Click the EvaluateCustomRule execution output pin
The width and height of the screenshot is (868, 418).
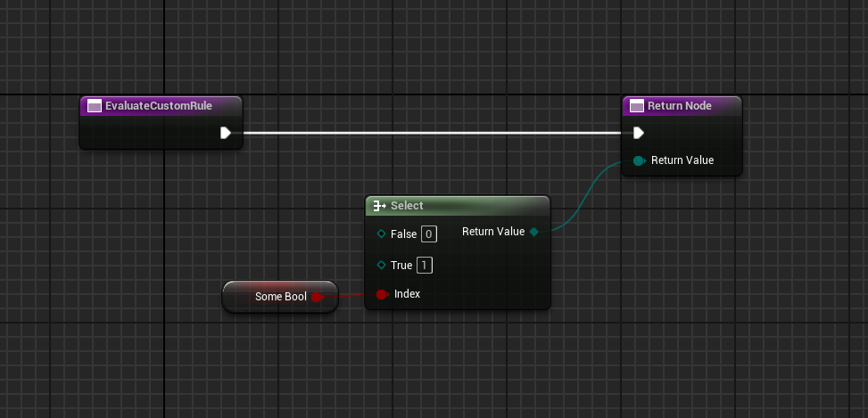coord(226,133)
